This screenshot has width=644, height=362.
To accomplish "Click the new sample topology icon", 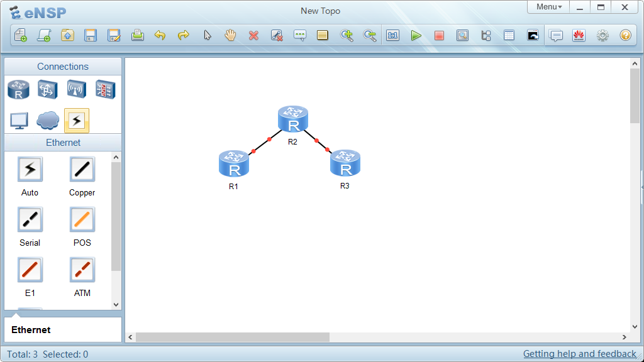I will point(44,35).
